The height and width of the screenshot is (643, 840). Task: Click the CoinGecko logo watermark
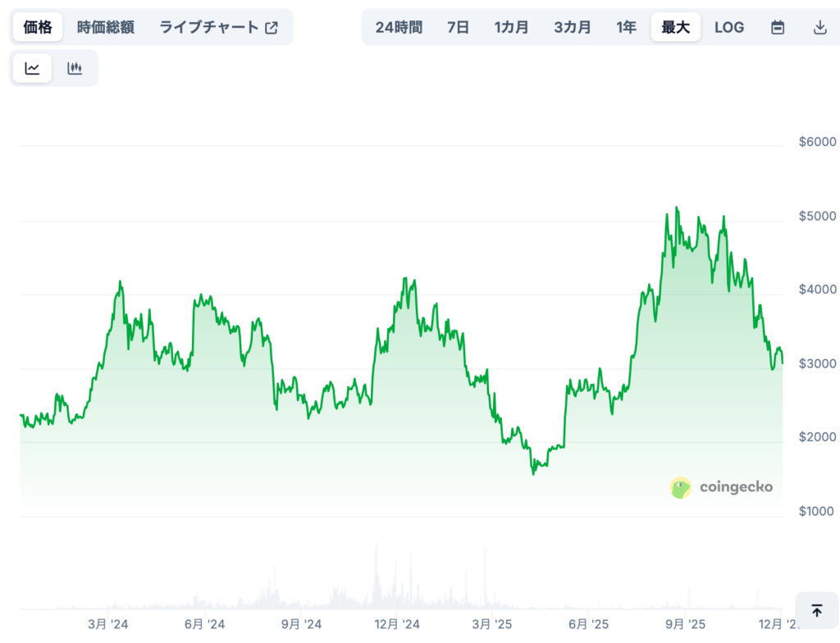722,486
